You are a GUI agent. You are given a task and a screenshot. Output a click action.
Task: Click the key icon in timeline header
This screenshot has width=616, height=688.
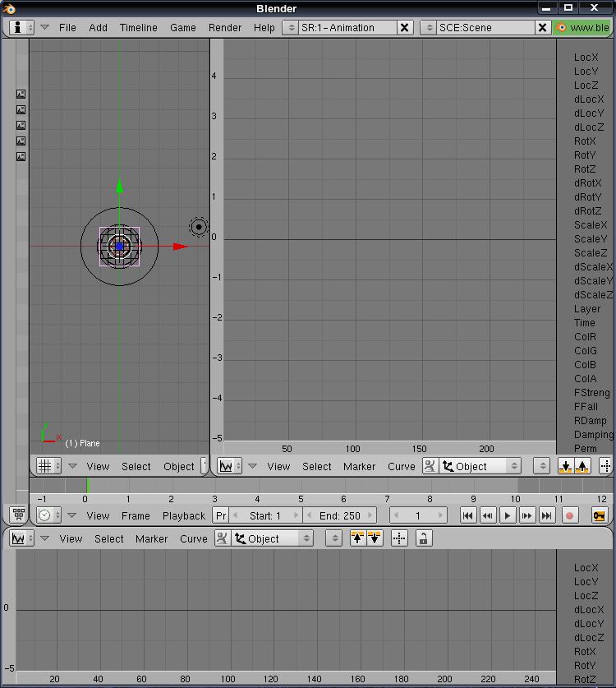(599, 515)
